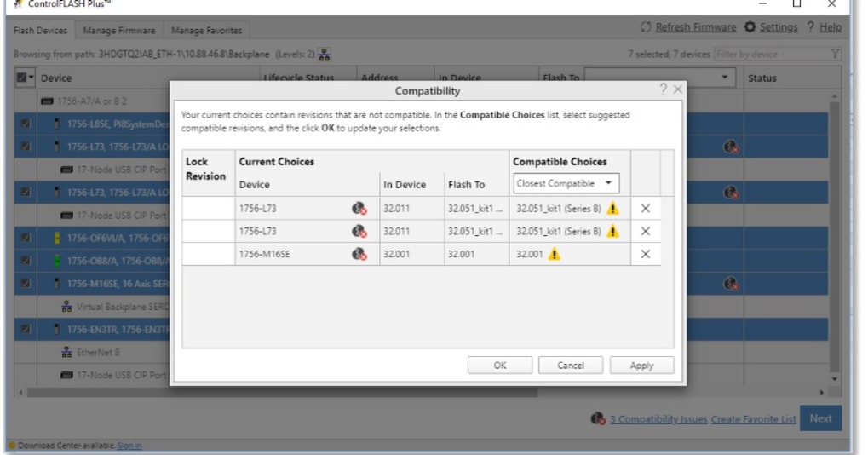Image resolution: width=868 pixels, height=455 pixels.
Task: Click the network browse icon beside Levels
Action: [x=325, y=55]
